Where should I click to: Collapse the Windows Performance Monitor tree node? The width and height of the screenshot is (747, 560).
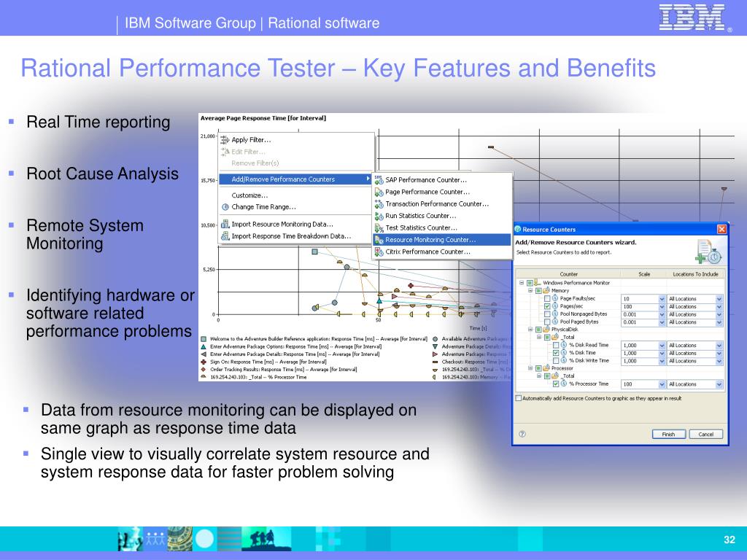click(522, 282)
